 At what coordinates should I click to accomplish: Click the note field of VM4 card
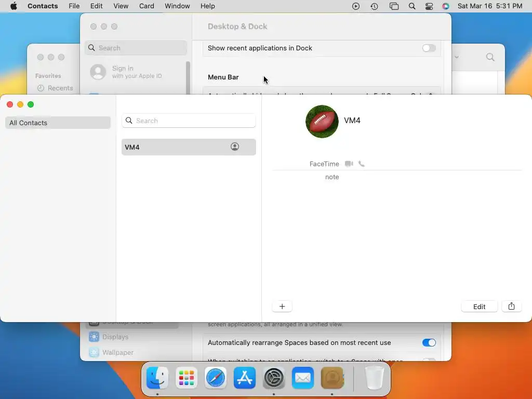pos(332,177)
